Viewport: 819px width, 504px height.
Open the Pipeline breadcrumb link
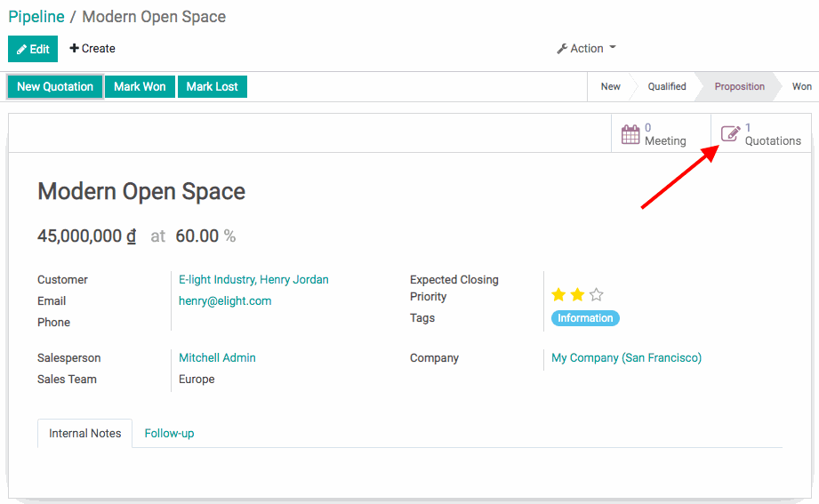click(x=36, y=17)
